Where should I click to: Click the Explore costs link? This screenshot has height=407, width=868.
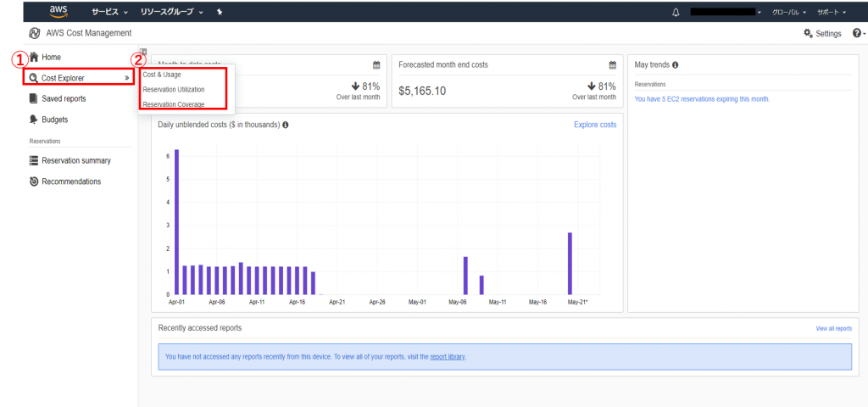(595, 125)
